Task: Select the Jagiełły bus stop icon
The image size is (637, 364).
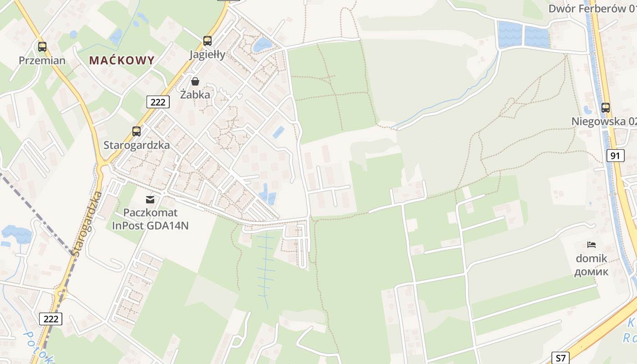Action: [207, 40]
